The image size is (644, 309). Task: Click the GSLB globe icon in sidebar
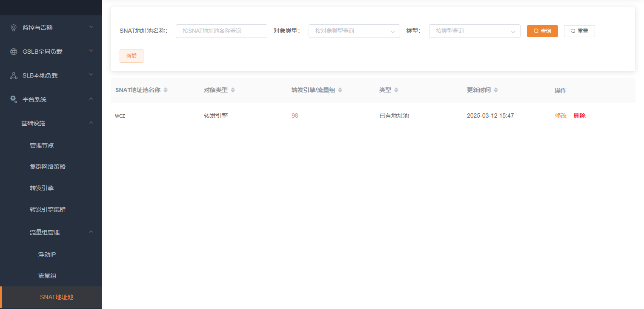14,52
